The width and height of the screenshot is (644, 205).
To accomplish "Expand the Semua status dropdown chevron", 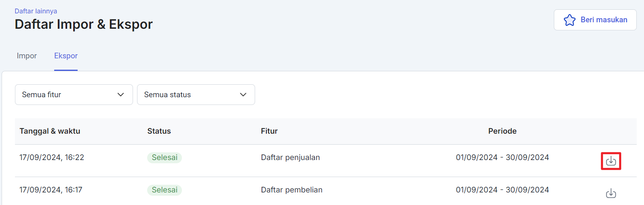I will click(243, 94).
